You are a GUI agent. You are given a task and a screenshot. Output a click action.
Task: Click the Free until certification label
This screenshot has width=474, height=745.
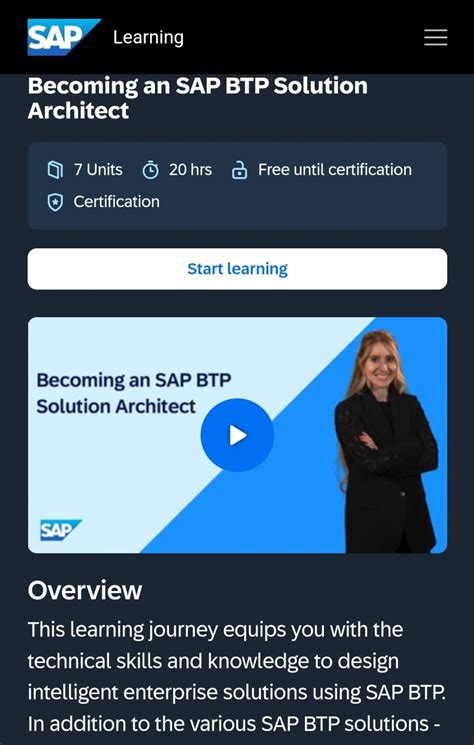point(335,170)
